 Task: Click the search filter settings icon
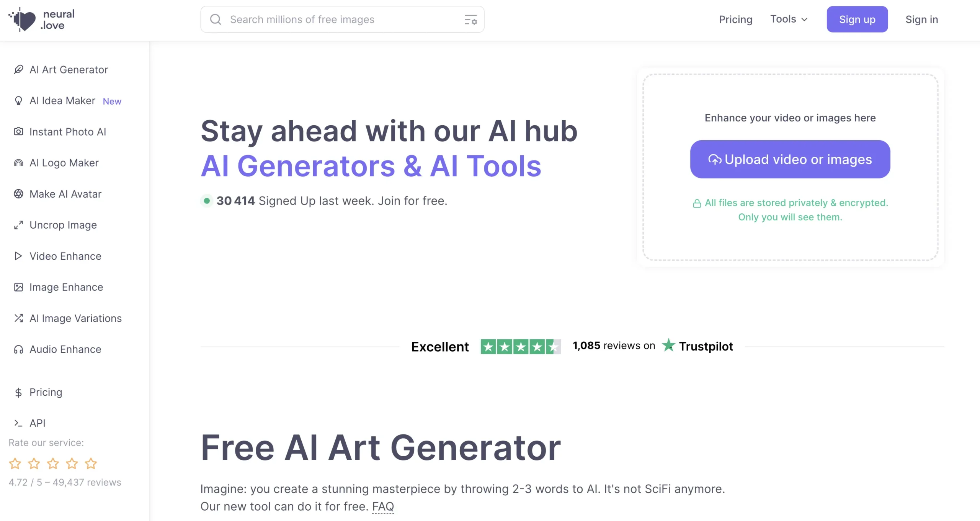tap(470, 20)
